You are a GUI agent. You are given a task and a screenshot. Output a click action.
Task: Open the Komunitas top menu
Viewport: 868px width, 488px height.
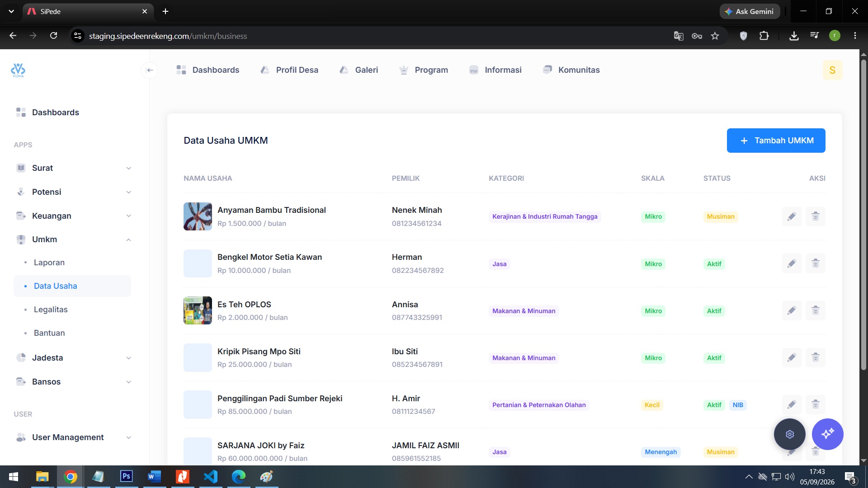[571, 70]
